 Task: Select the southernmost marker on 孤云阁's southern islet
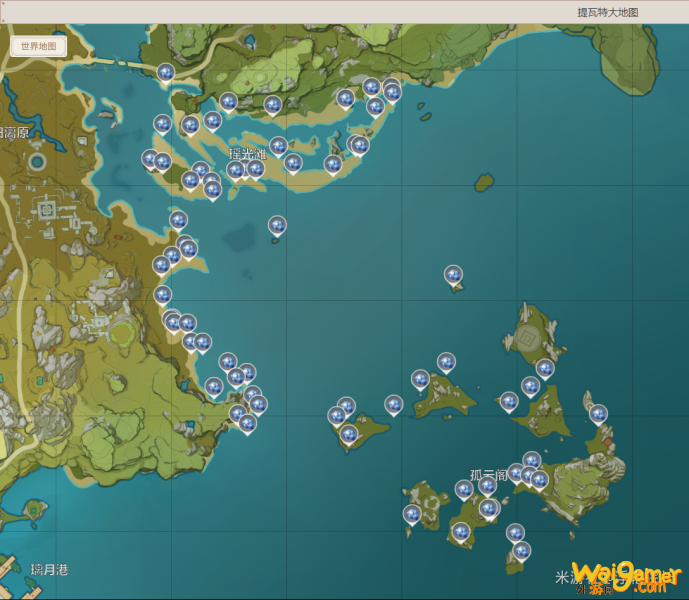pos(522,552)
